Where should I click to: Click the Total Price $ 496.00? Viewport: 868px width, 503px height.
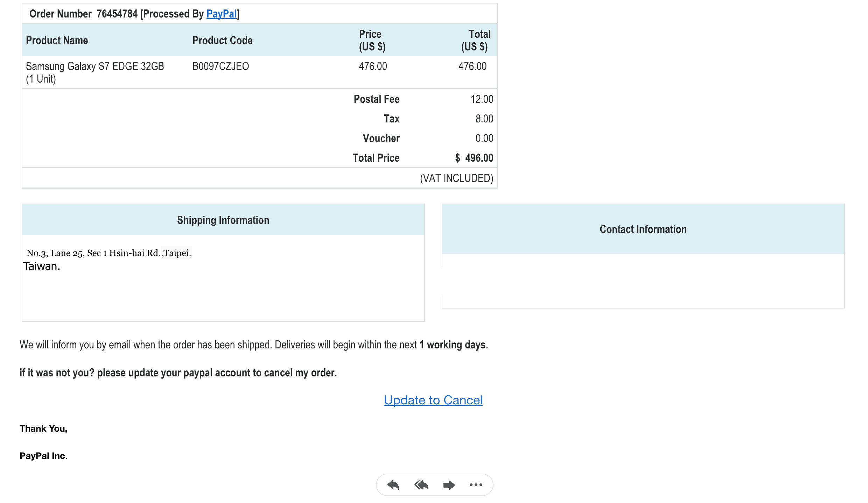[474, 158]
